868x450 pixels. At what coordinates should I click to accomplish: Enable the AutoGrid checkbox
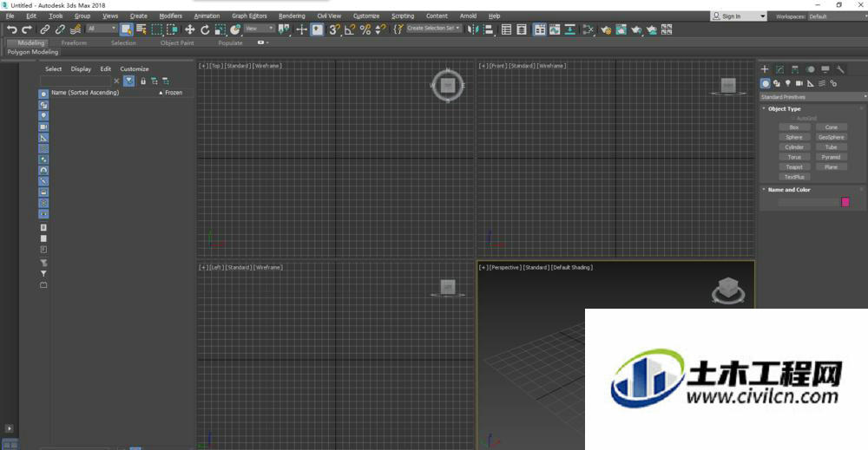click(x=792, y=118)
